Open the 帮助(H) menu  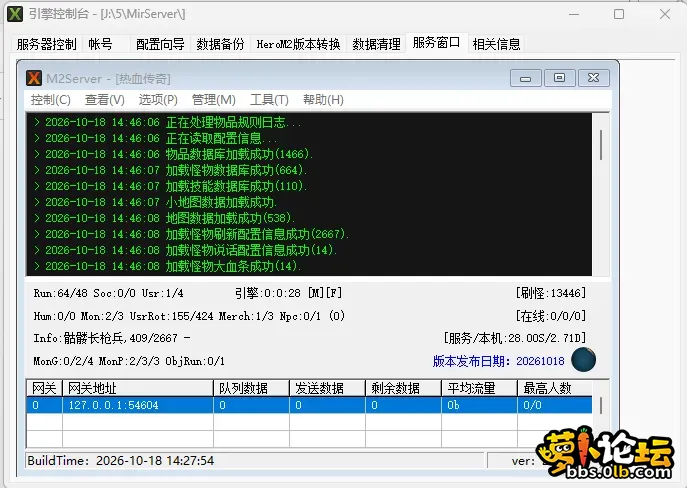click(x=323, y=100)
